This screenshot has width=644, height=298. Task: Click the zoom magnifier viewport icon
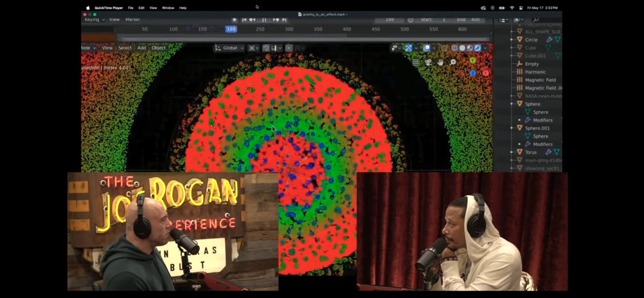pos(453,62)
